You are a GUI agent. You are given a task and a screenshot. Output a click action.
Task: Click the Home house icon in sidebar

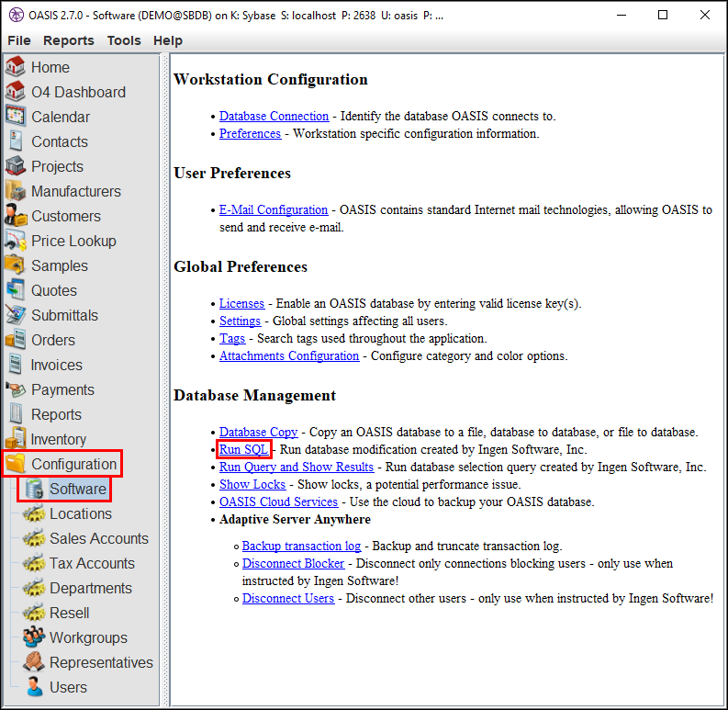tap(16, 67)
